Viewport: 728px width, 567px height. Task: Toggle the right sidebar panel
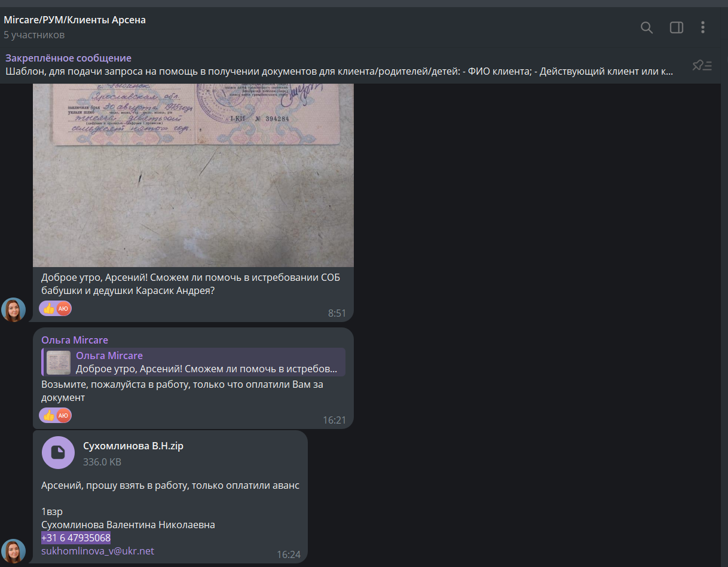tap(676, 27)
